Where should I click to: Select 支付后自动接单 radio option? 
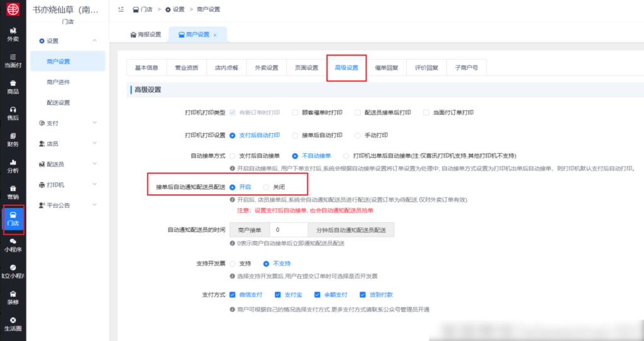point(233,156)
